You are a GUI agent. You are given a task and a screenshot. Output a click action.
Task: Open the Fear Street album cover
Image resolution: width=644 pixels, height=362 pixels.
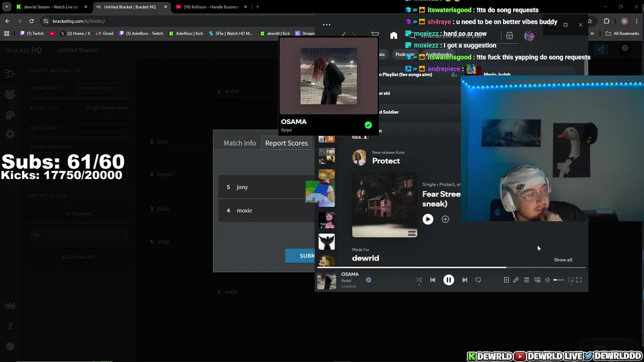384,205
